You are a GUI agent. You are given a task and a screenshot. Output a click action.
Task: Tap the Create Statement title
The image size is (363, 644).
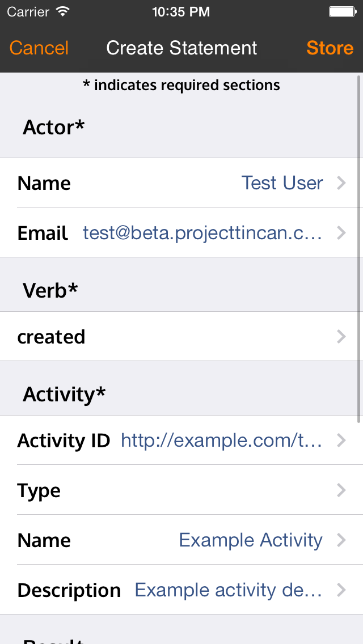(181, 48)
